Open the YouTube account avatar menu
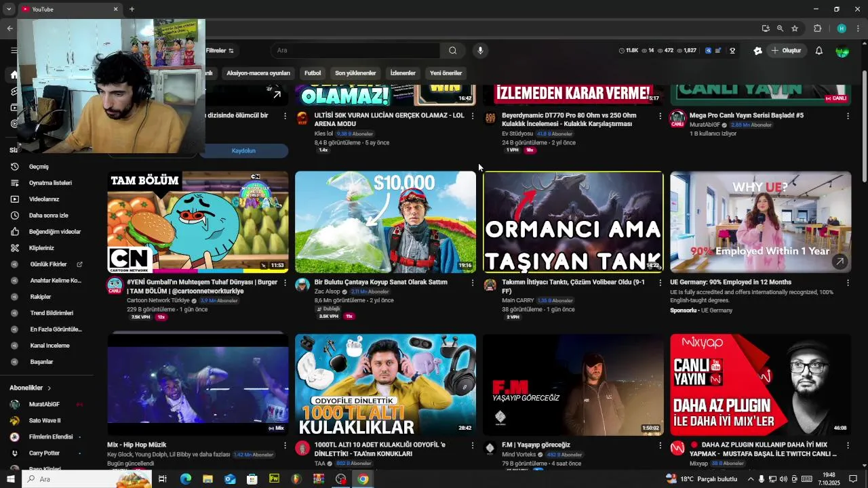Screen dimensions: 868x488 [x=842, y=51]
